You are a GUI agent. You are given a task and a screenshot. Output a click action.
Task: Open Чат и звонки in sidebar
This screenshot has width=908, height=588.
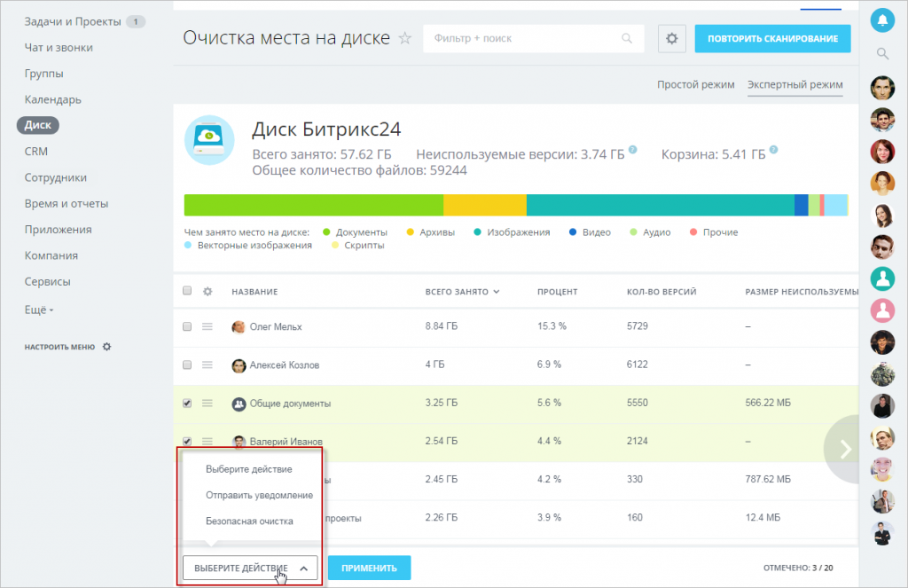point(59,48)
